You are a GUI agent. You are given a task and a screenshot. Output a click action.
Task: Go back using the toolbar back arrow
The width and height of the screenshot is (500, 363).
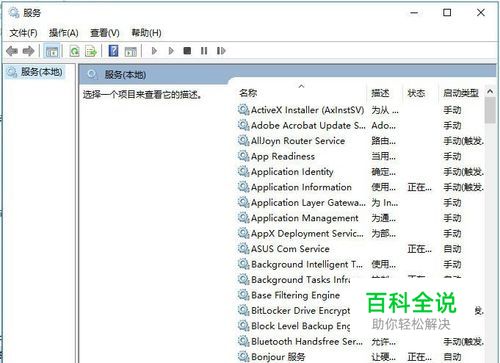(x=12, y=51)
